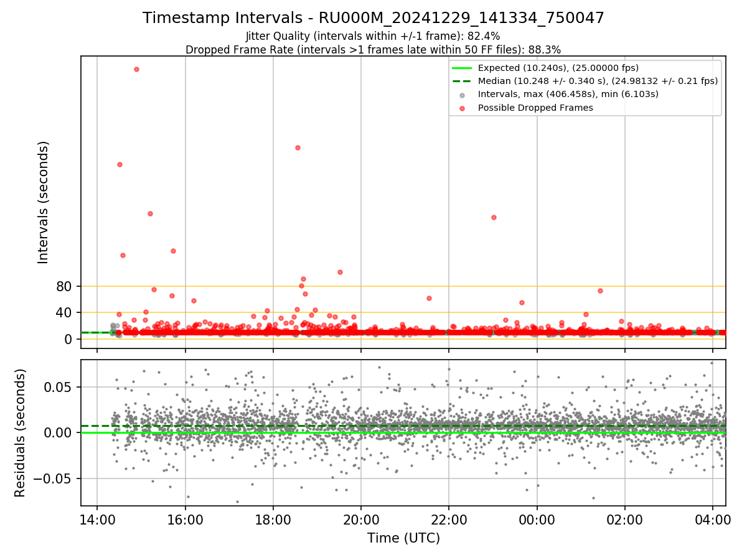Click the red outlier point near 23:00
The width and height of the screenshot is (747, 560).
click(494, 217)
